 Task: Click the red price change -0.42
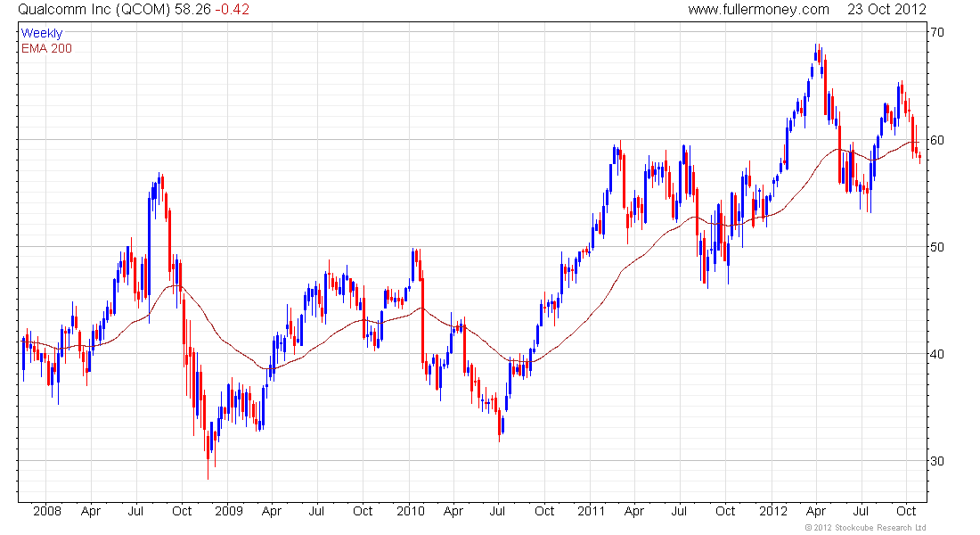[232, 10]
